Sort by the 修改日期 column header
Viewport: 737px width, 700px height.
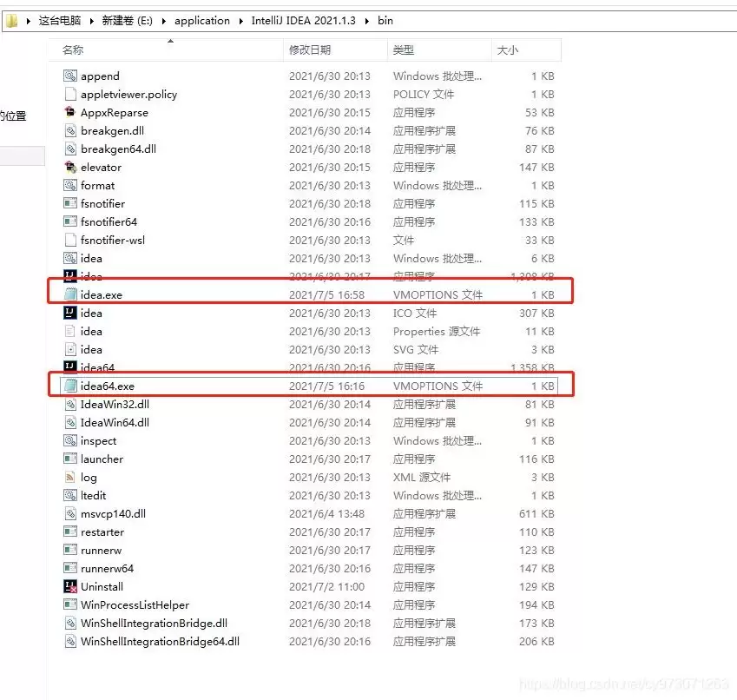[335, 50]
